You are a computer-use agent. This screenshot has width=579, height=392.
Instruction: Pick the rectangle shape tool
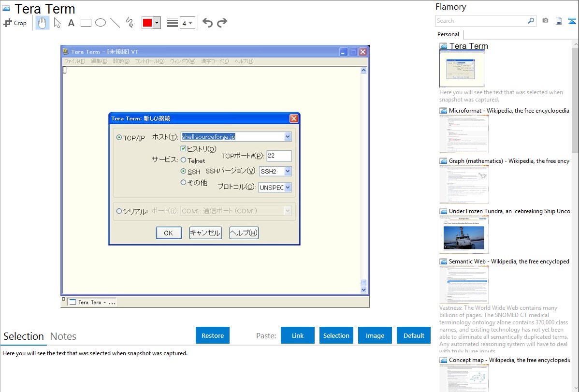tap(86, 23)
